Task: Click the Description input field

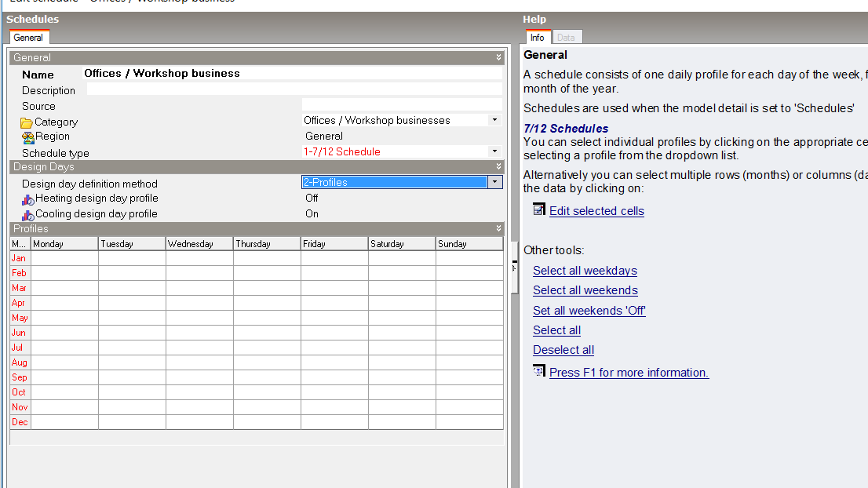Action: pos(294,89)
